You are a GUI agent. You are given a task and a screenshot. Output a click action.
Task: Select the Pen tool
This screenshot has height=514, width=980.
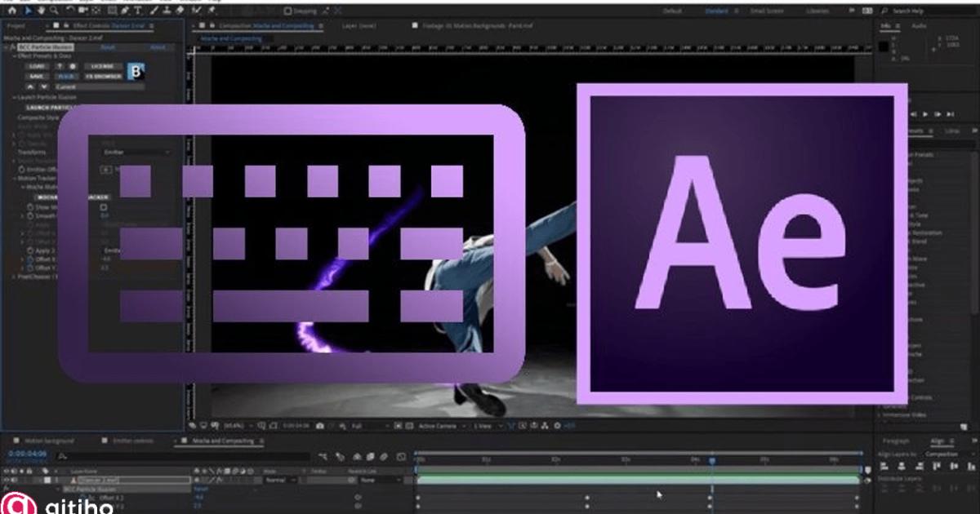click(125, 11)
